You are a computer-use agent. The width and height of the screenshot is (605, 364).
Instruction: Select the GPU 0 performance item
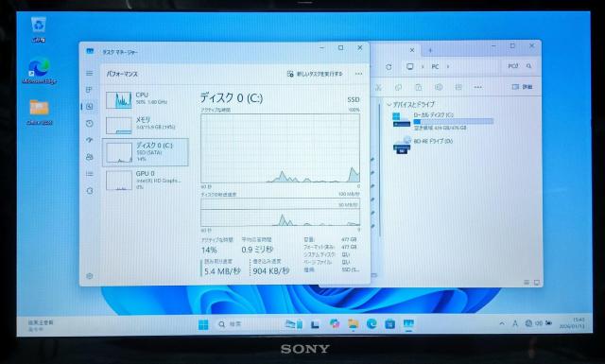tap(146, 180)
